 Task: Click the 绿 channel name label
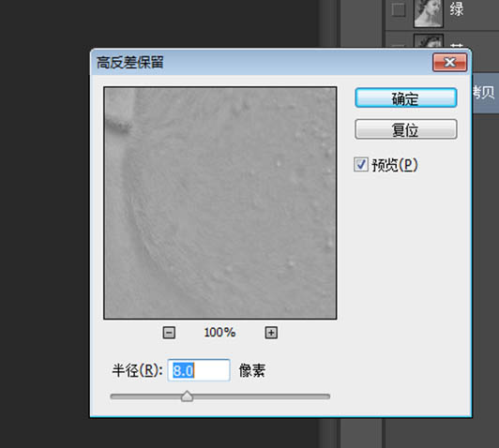(457, 8)
